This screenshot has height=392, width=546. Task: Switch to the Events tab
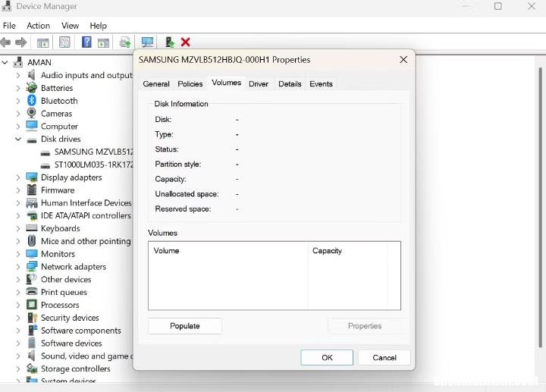pos(321,84)
